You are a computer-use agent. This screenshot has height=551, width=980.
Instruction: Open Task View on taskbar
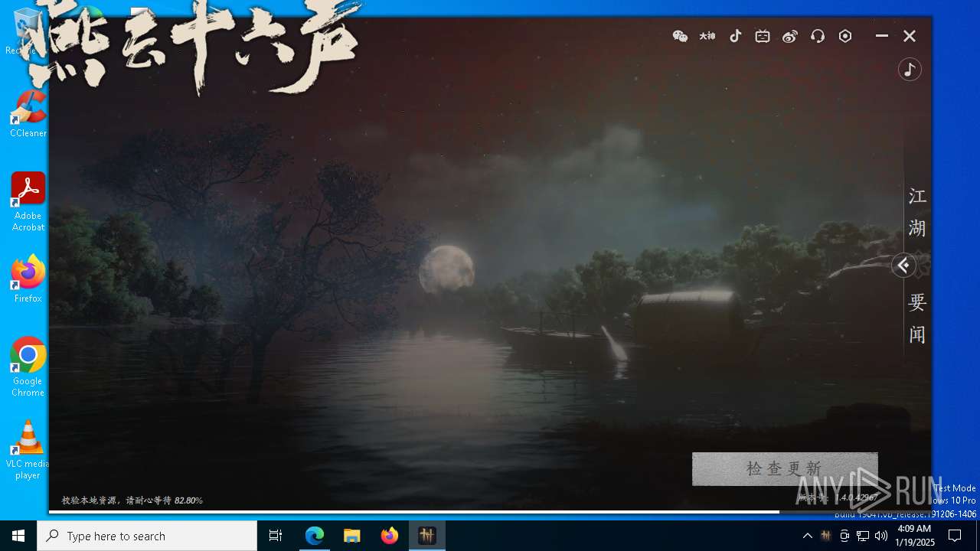tap(276, 536)
